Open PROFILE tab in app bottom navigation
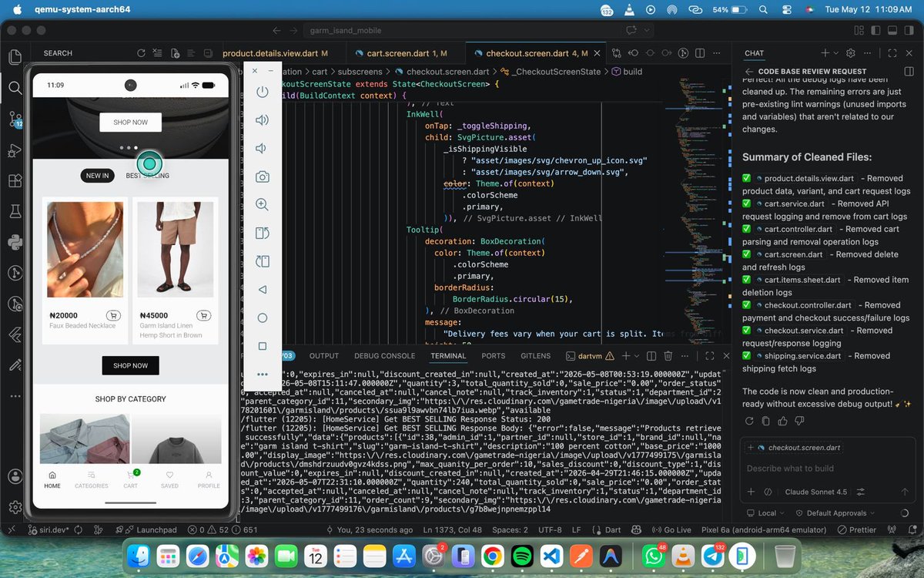 tap(209, 479)
